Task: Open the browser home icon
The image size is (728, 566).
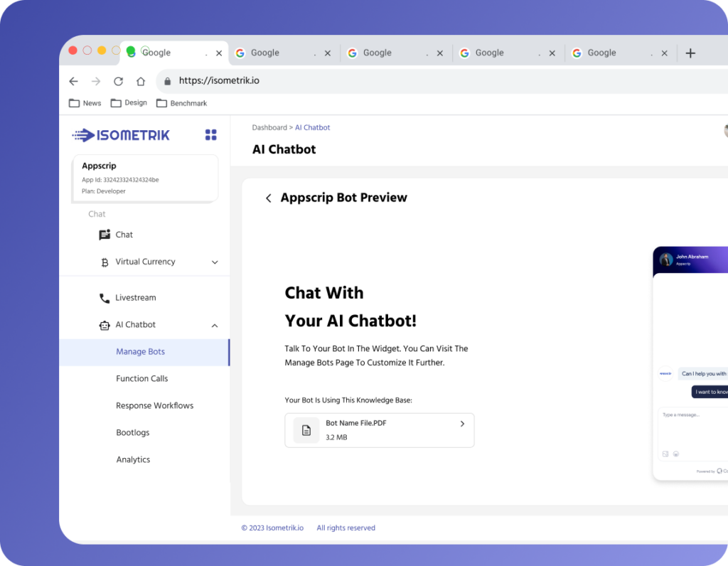Action: 141,81
